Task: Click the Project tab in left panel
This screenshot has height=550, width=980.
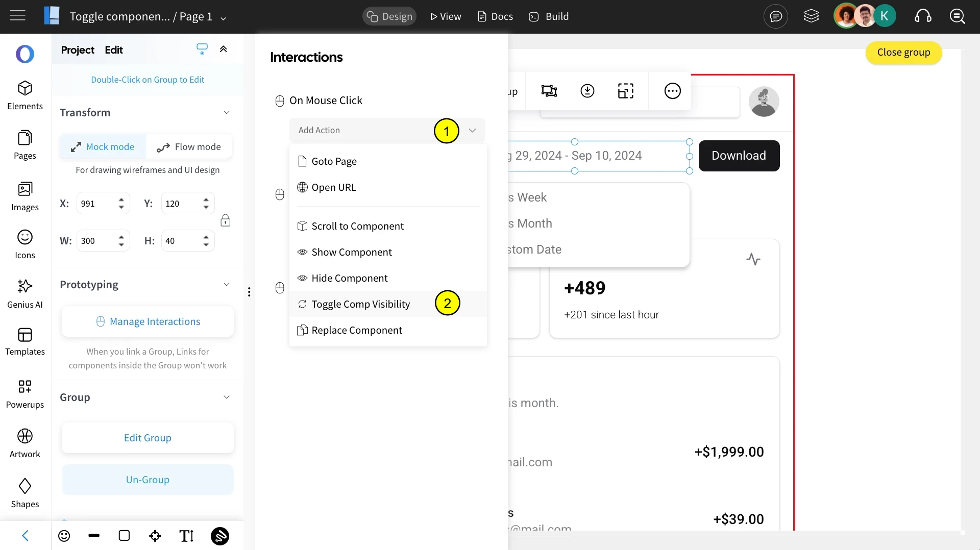Action: (78, 49)
